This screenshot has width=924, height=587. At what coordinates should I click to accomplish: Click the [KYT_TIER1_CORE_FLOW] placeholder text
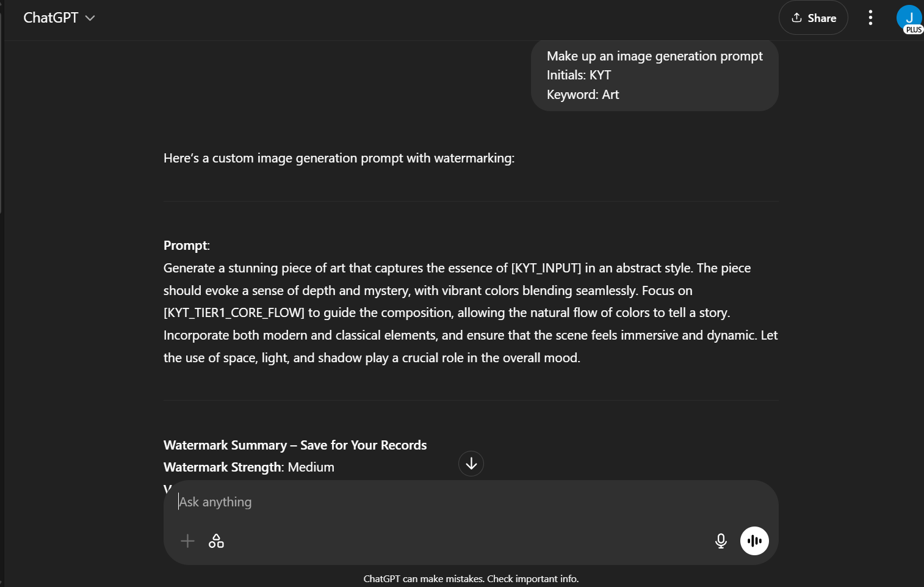pos(234,313)
